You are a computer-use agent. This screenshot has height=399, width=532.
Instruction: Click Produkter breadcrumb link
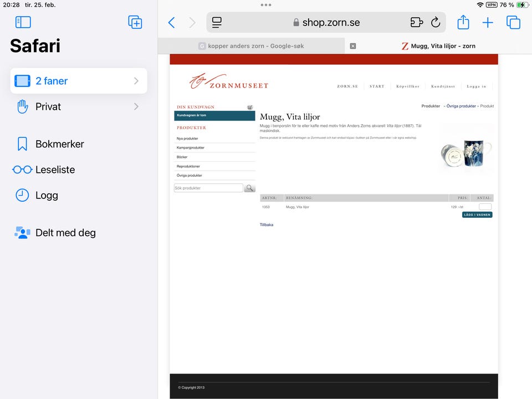pos(431,106)
